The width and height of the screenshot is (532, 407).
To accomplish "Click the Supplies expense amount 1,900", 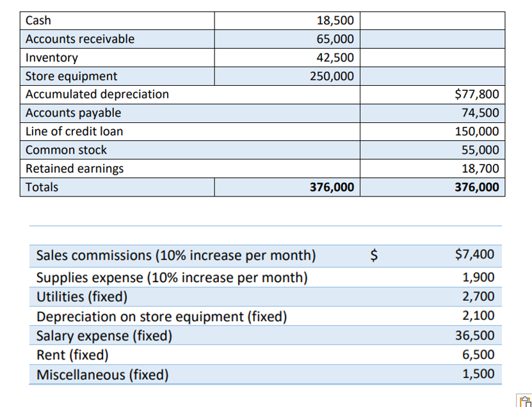I will (x=478, y=278).
